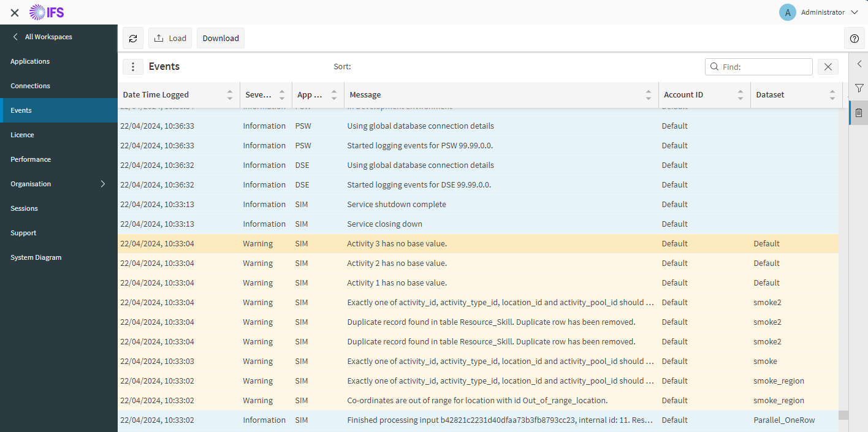Open the help question mark icon
Screen dimensions: 868x432
tap(855, 38)
